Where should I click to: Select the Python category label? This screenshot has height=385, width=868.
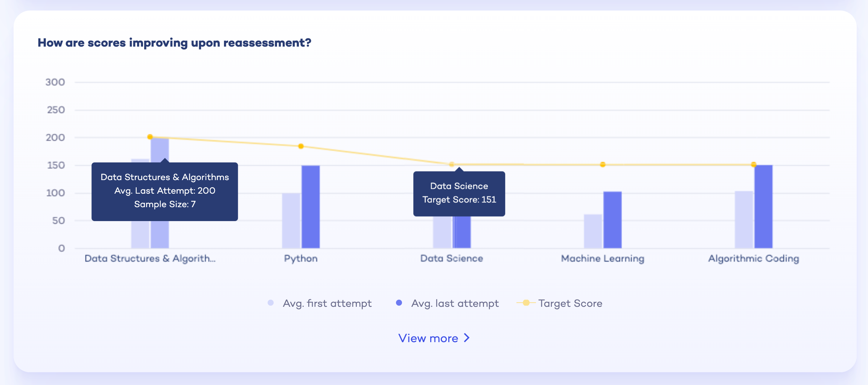(301, 258)
